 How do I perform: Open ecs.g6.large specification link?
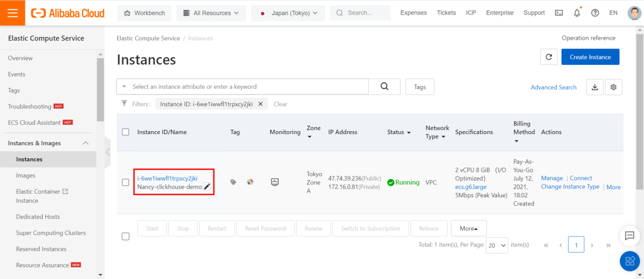point(471,187)
